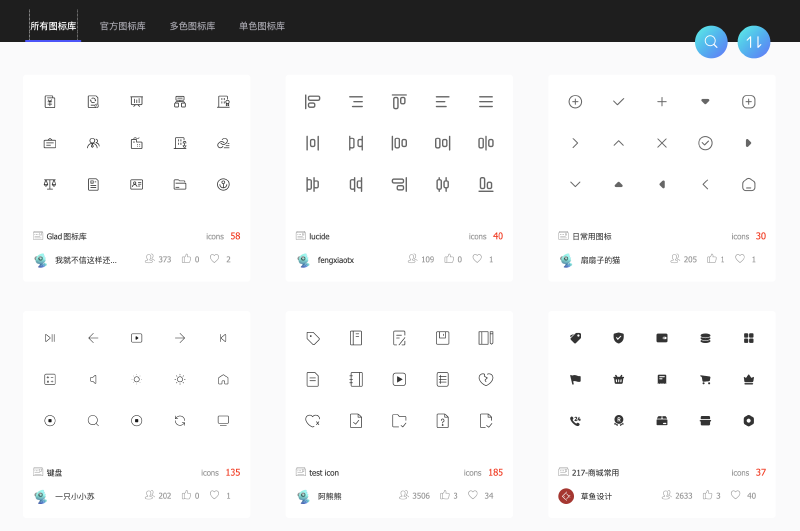The image size is (800, 531).
Task: Like the test icon library with thumbs-up
Action: (x=445, y=495)
